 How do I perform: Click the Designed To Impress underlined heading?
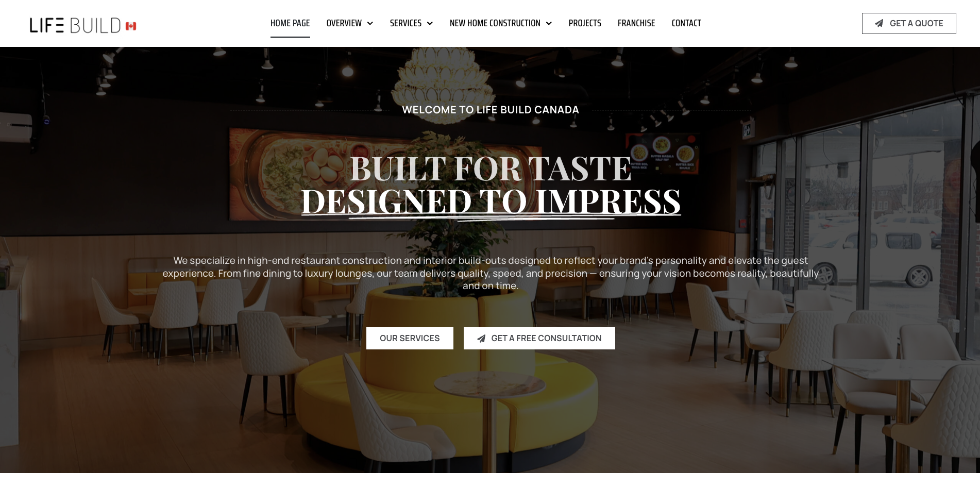coord(491,201)
